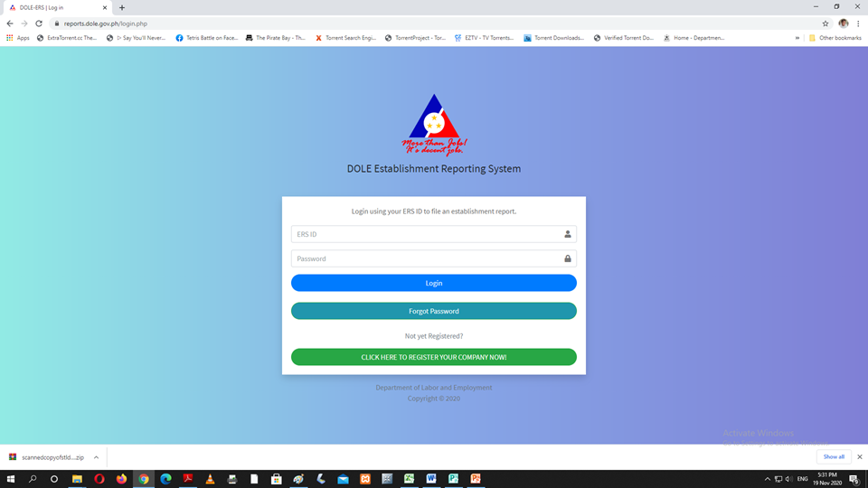Switch the ENG input language
This screenshot has width=868, height=488.
802,479
